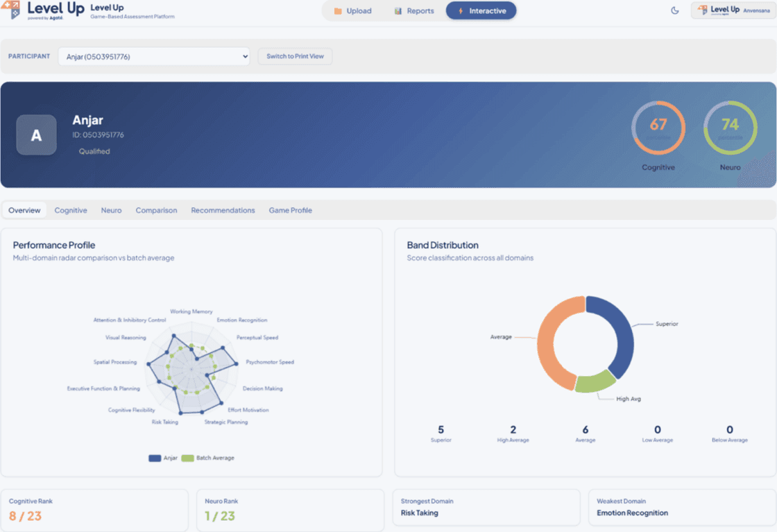The image size is (777, 532).
Task: Click the Average count 6
Action: click(x=586, y=429)
